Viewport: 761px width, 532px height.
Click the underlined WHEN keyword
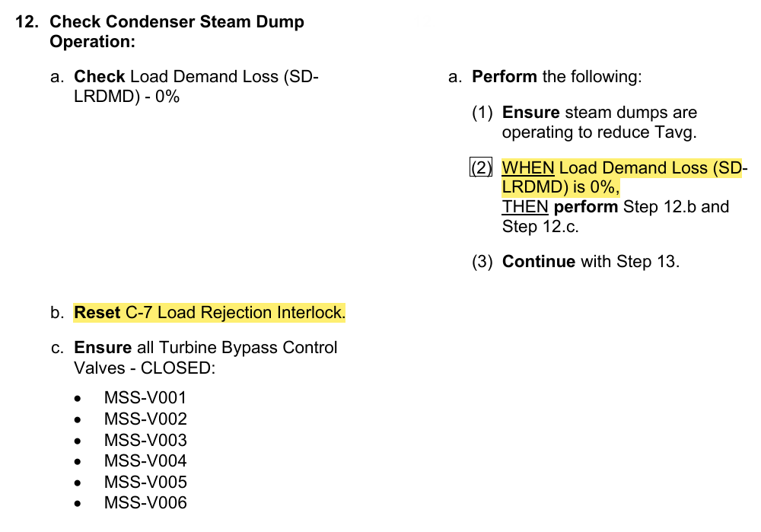point(528,168)
